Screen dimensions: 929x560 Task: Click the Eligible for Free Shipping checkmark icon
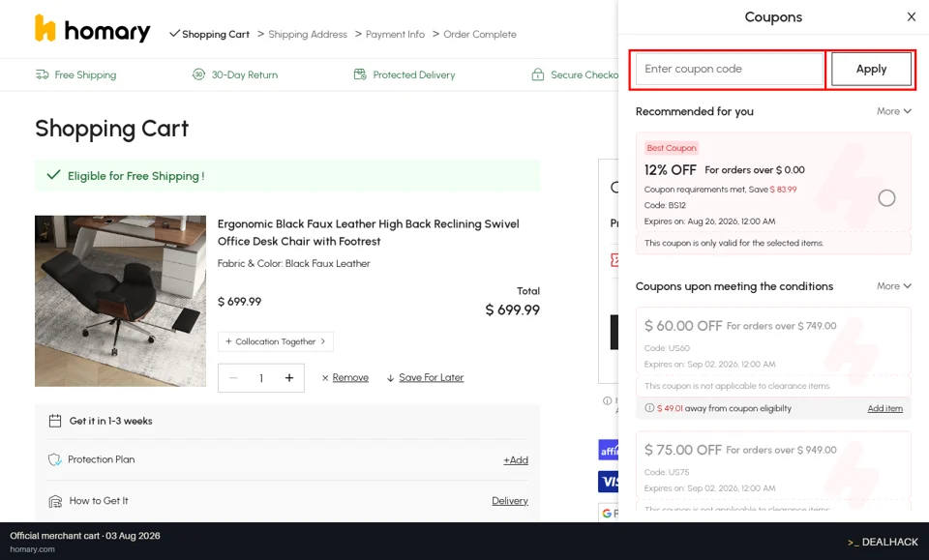point(54,175)
